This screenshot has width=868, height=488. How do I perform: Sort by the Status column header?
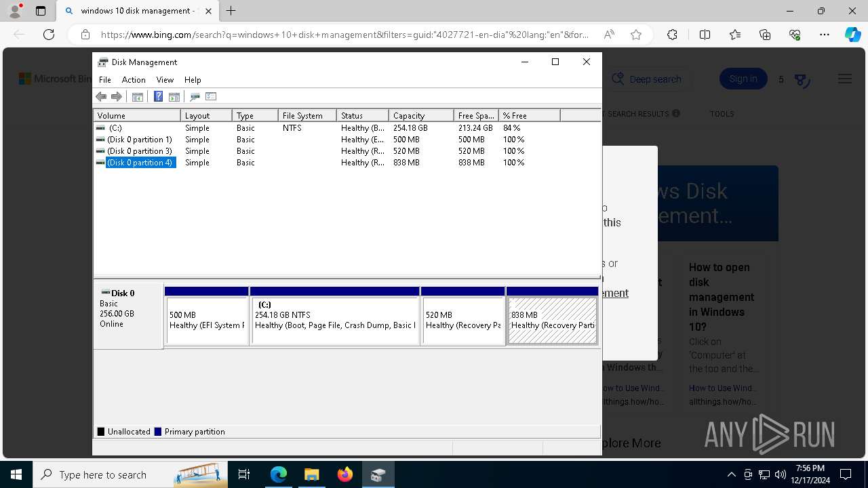[x=363, y=116]
